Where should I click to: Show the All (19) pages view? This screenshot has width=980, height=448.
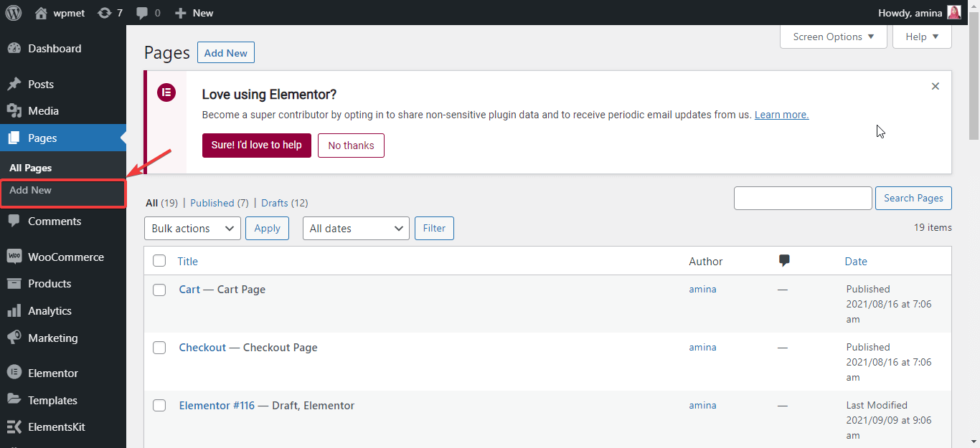(x=161, y=203)
